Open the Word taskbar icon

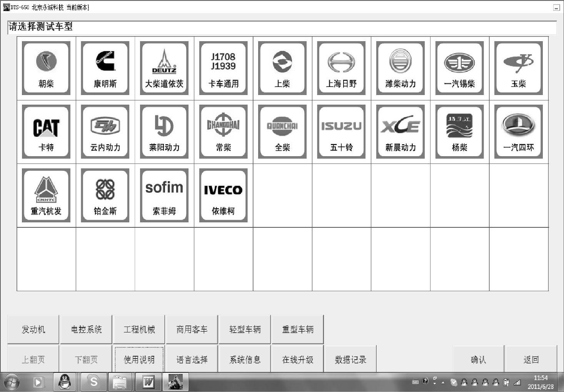[148, 382]
